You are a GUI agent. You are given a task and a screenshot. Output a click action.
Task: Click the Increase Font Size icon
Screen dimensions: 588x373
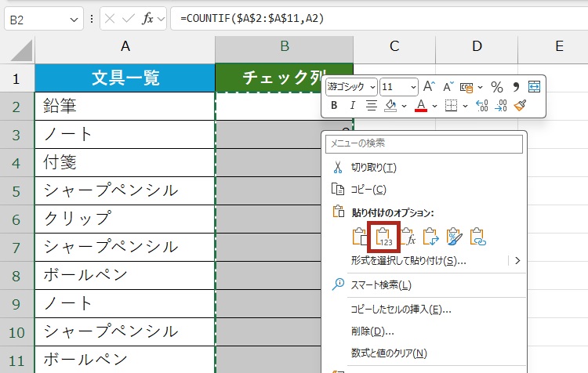click(x=429, y=86)
